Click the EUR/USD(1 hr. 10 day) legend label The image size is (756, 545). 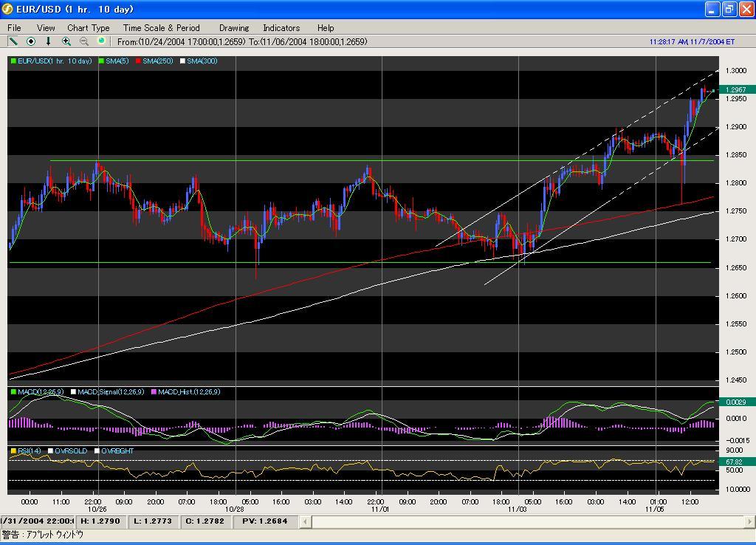click(x=55, y=61)
